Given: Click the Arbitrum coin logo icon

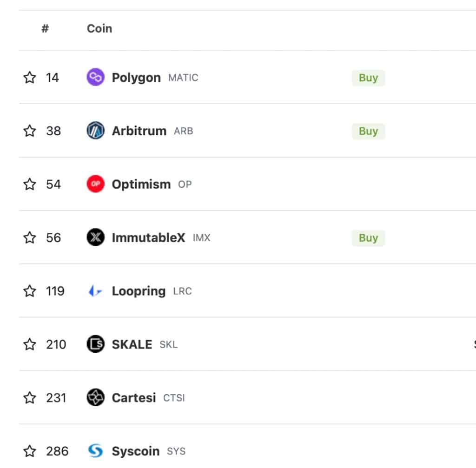Looking at the screenshot, I should click(x=95, y=131).
